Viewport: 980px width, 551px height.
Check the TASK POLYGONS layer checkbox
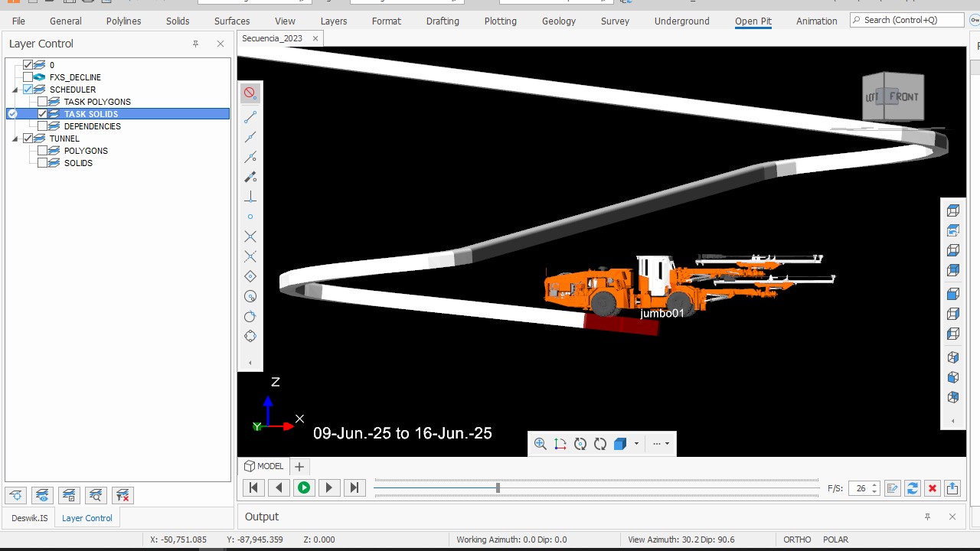click(43, 102)
